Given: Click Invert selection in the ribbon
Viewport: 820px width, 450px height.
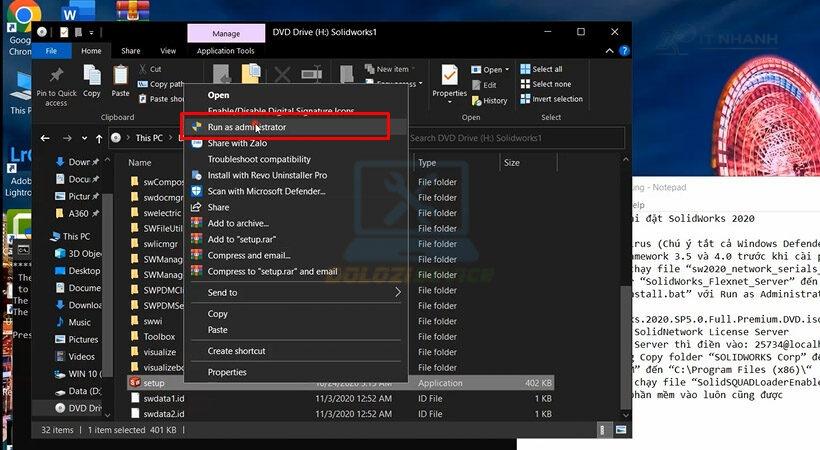Looking at the screenshot, I should tap(557, 99).
